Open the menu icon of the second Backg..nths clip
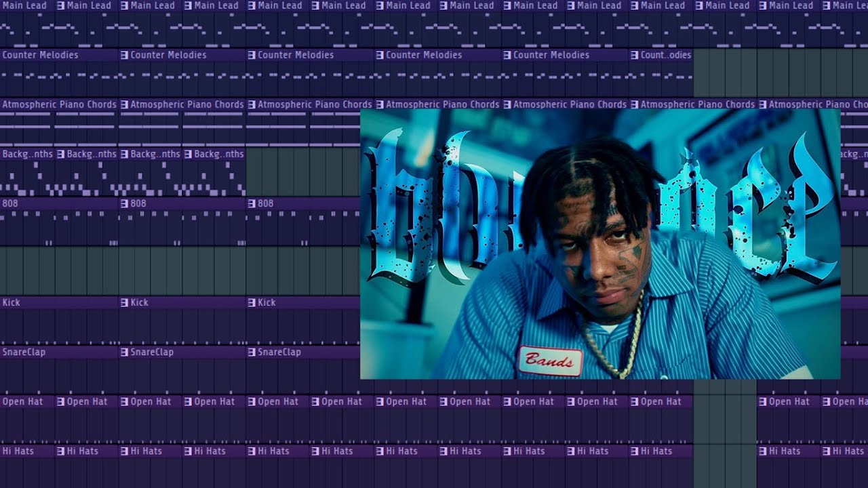This screenshot has height=488, width=868. pos(60,154)
